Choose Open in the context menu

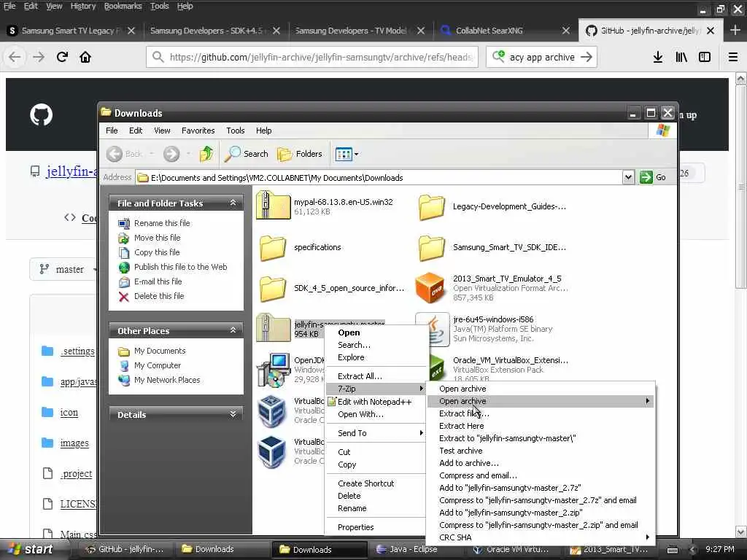point(375,332)
